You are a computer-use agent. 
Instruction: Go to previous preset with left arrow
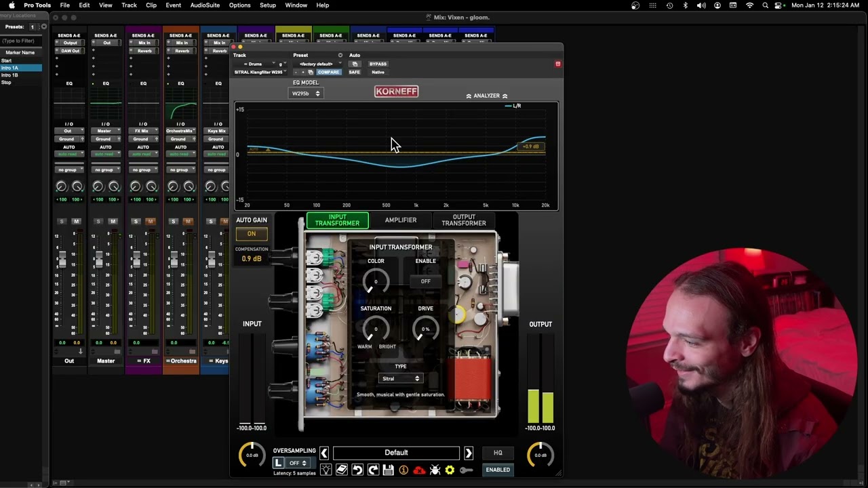324,453
